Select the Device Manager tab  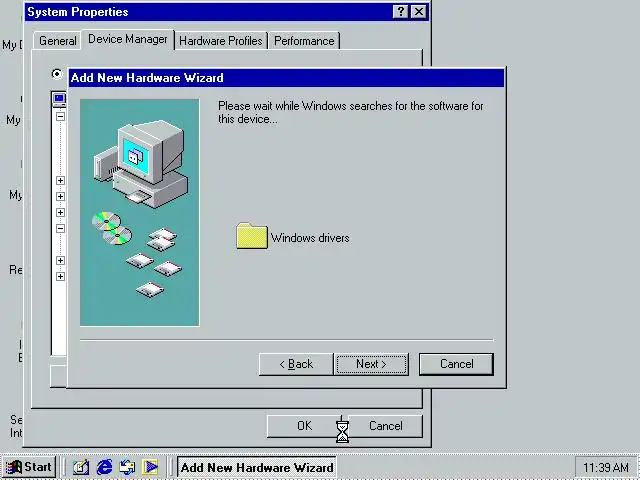128,39
